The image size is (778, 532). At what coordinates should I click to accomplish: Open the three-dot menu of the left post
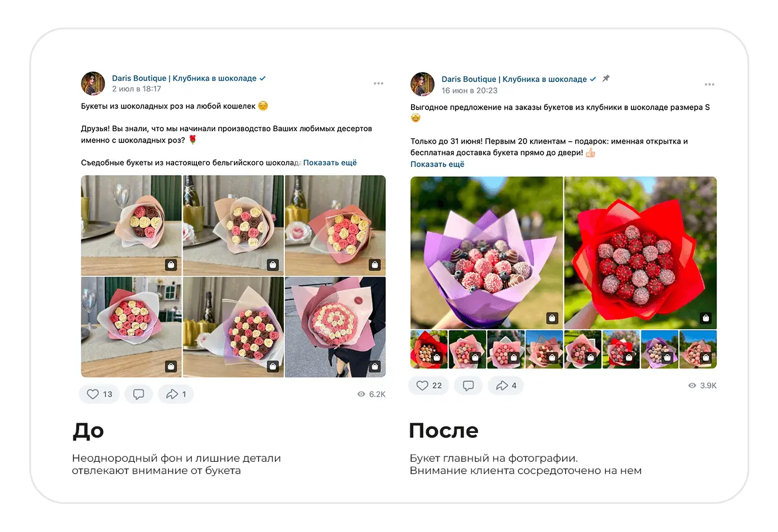pyautogui.click(x=379, y=83)
